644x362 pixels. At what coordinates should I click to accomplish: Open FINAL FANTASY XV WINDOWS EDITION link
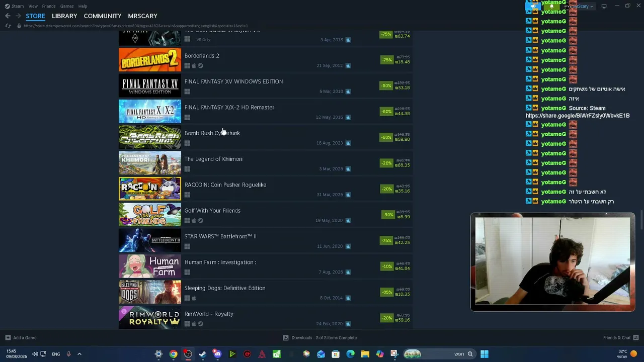(233, 81)
